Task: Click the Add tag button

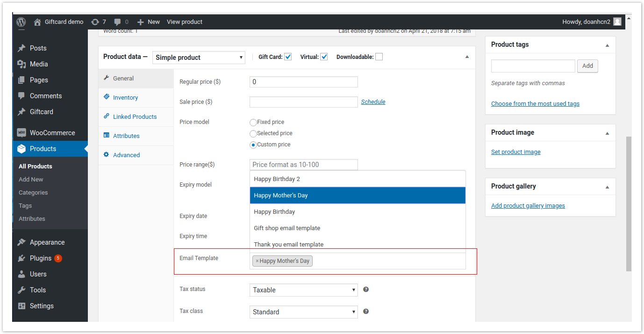Action: point(587,66)
